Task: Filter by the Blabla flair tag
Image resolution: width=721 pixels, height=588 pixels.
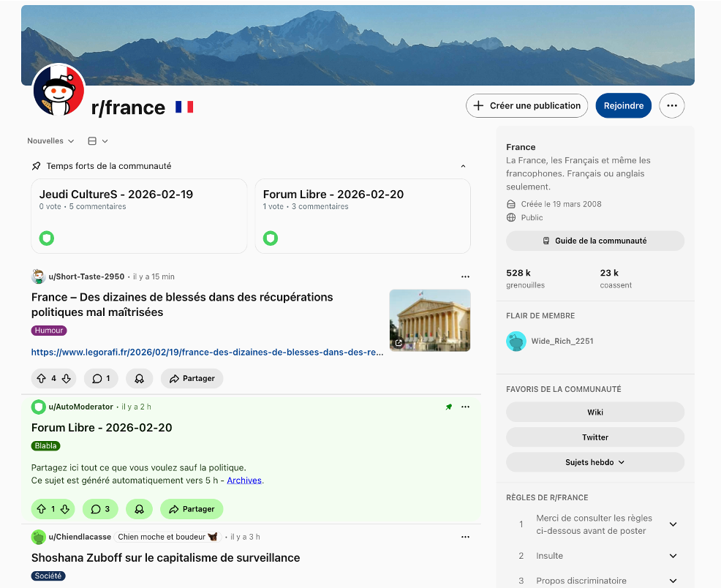Action: tap(45, 446)
